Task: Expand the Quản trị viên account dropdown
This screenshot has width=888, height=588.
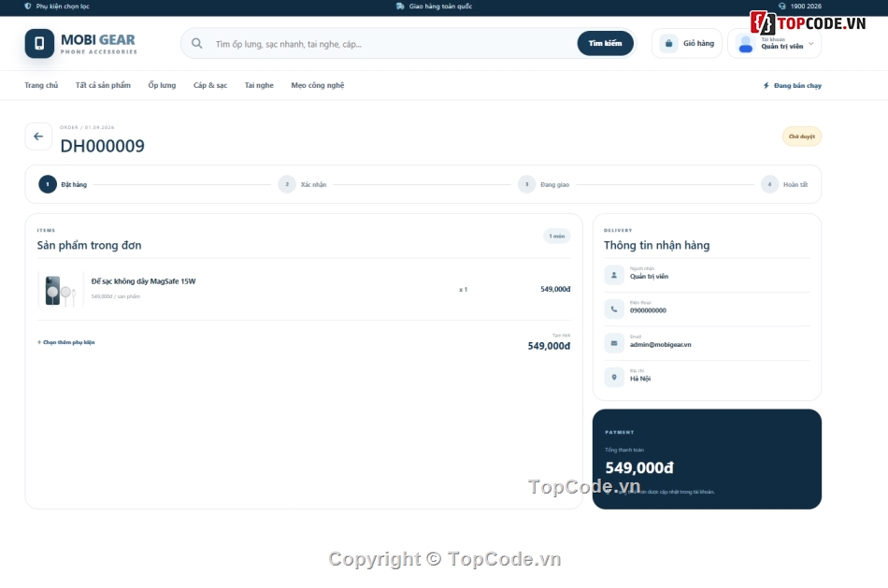Action: click(x=774, y=44)
